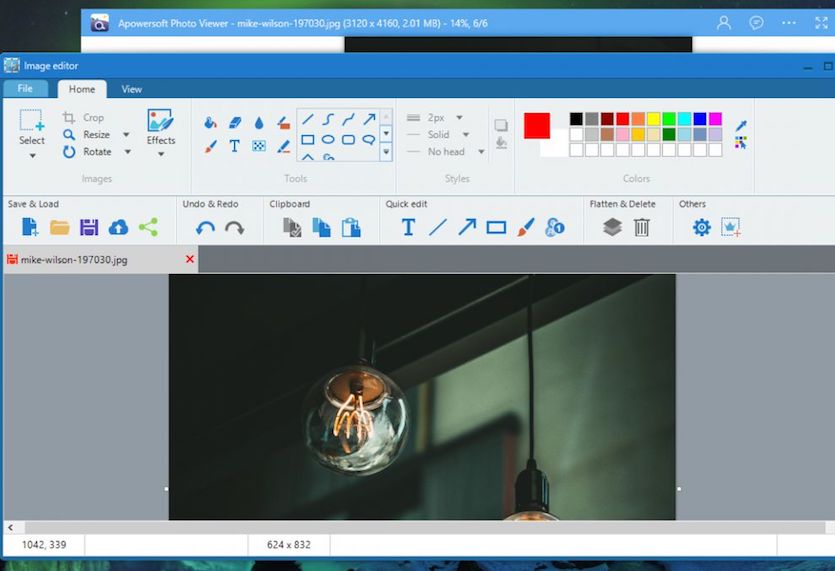Screen dimensions: 835x571
Task: Open feedback chat icon in Photo Viewer window
Action: [x=756, y=23]
